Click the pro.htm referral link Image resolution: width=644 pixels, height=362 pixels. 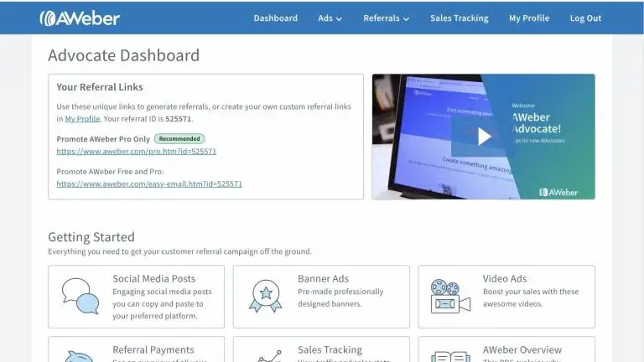137,151
